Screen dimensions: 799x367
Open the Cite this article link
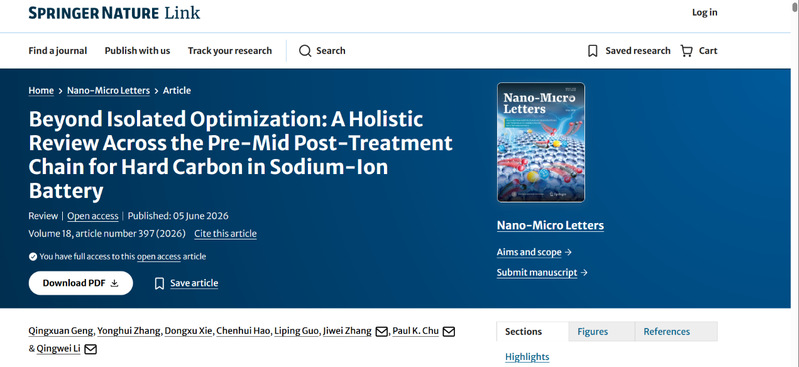[x=225, y=234]
